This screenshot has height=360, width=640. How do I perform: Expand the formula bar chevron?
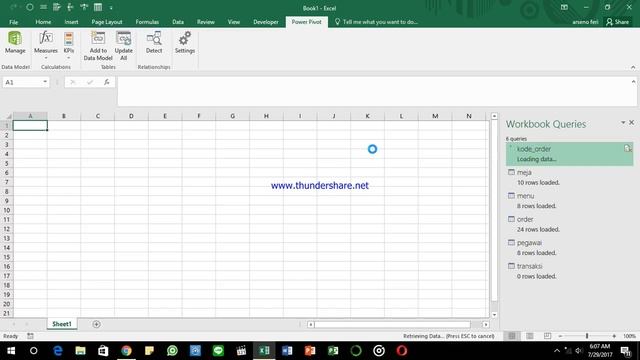coord(633,82)
